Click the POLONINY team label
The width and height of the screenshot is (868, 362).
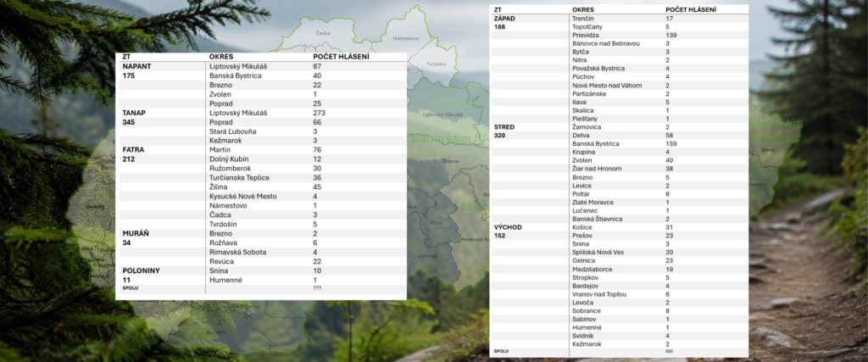point(141,270)
